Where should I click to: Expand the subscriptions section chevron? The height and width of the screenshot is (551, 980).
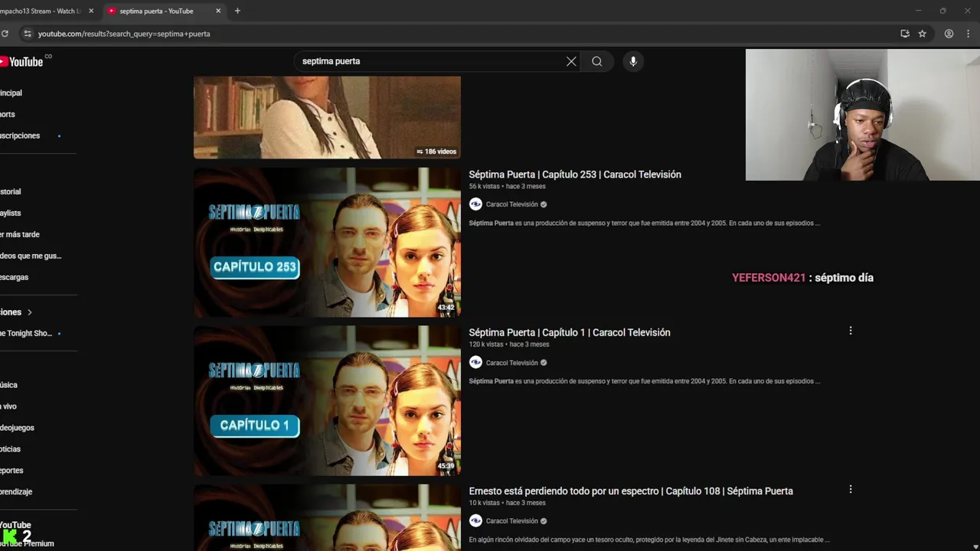[30, 312]
